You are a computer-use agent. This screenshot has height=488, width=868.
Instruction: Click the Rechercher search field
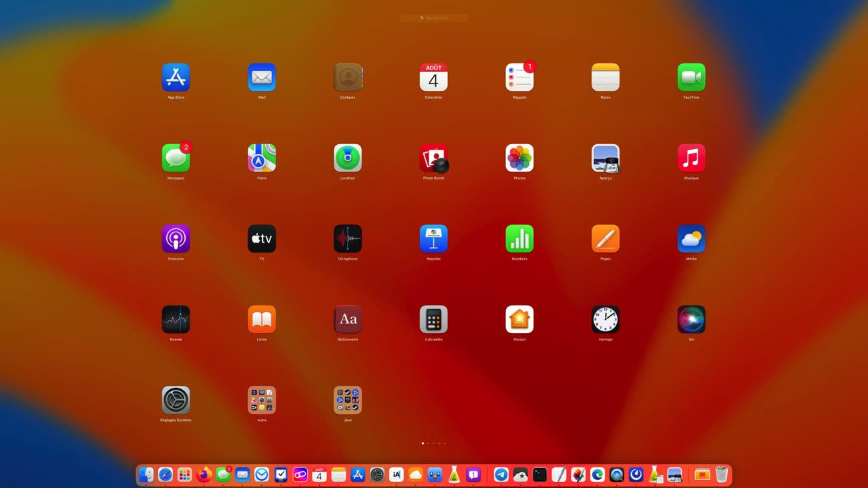[434, 18]
